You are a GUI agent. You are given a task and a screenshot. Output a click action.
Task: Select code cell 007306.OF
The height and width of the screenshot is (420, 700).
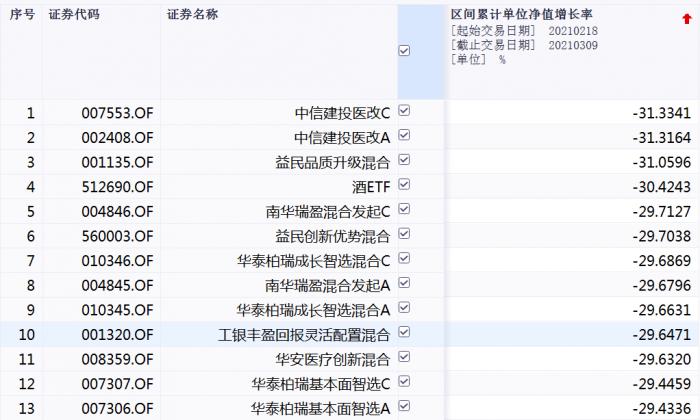click(117, 408)
